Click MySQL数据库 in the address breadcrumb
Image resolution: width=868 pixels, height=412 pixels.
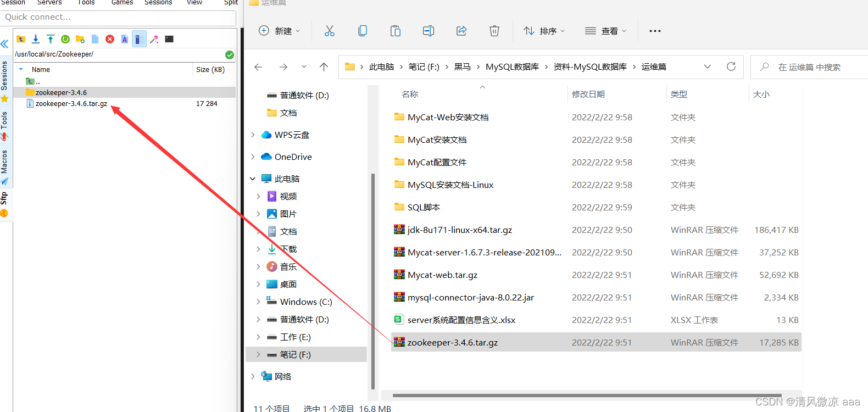coord(512,66)
